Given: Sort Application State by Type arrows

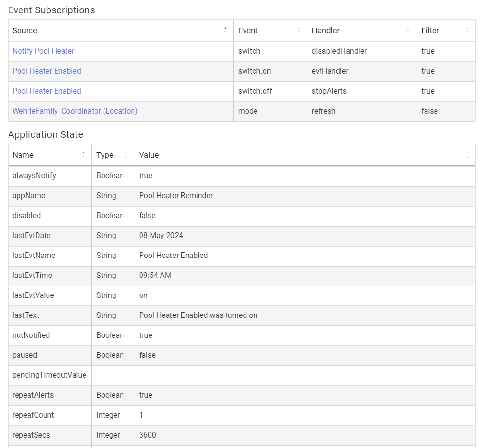Looking at the screenshot, I should pos(126,155).
